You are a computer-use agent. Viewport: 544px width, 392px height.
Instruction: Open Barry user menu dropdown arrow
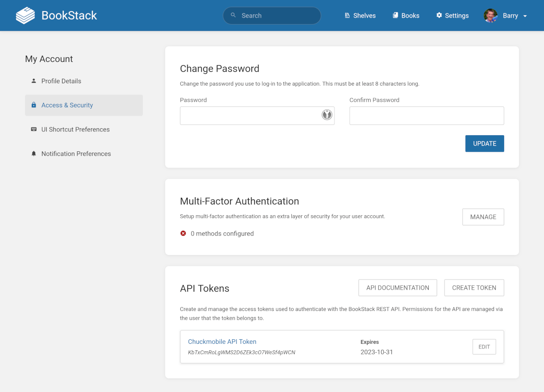click(525, 16)
